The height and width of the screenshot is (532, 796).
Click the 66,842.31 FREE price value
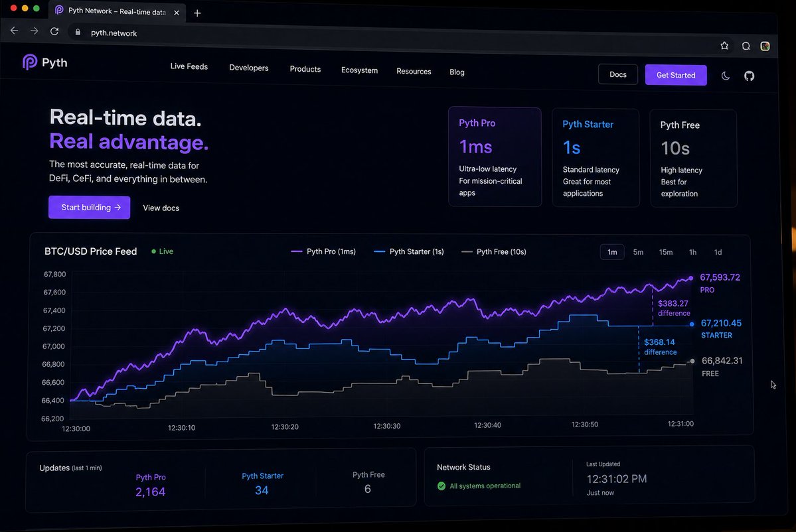click(x=722, y=361)
